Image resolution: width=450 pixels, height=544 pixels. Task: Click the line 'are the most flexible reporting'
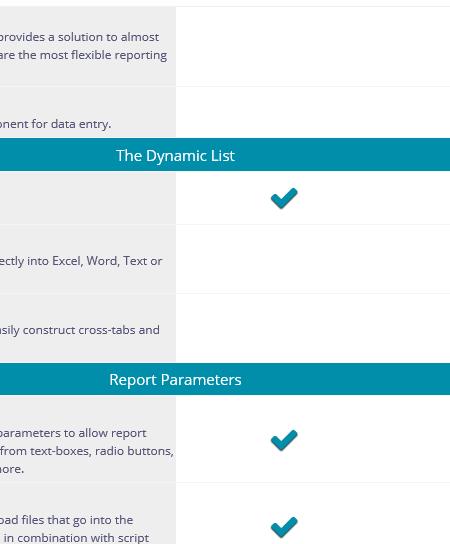tap(83, 55)
